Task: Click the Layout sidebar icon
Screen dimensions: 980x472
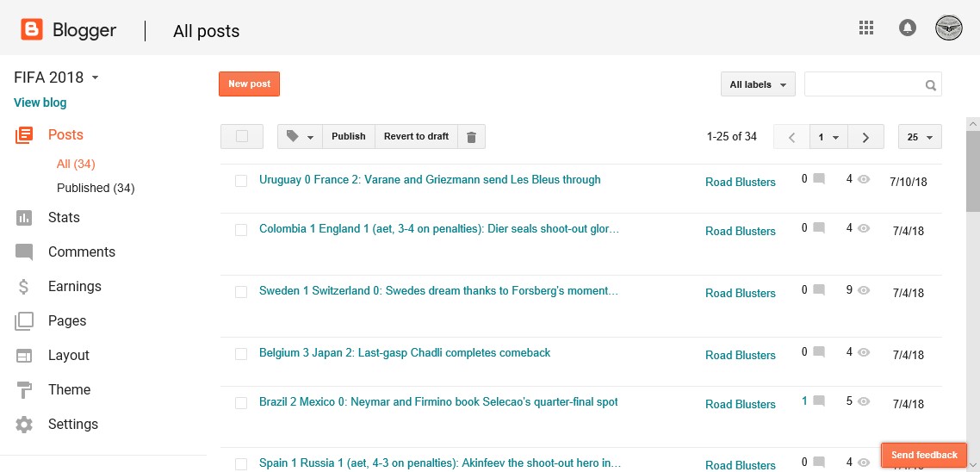Action: 24,356
